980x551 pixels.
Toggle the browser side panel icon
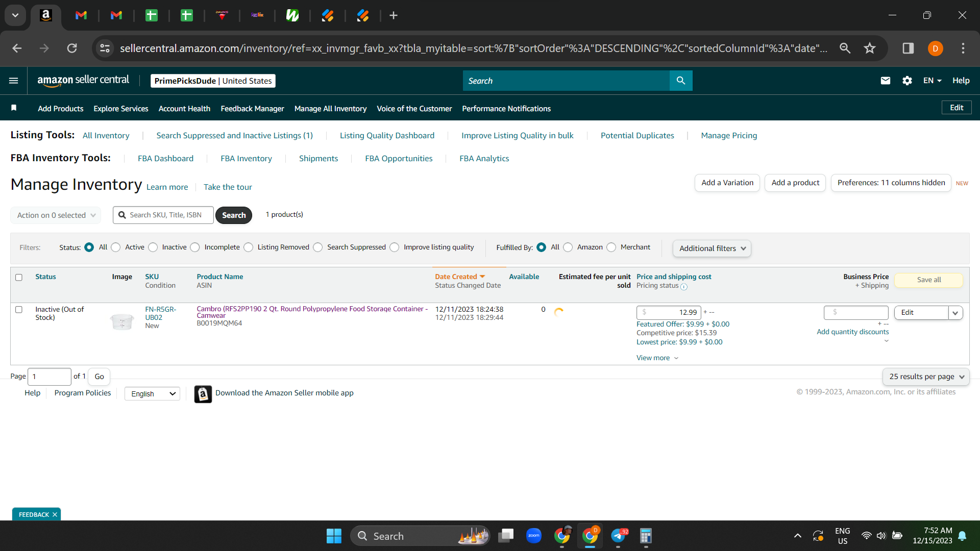click(908, 48)
